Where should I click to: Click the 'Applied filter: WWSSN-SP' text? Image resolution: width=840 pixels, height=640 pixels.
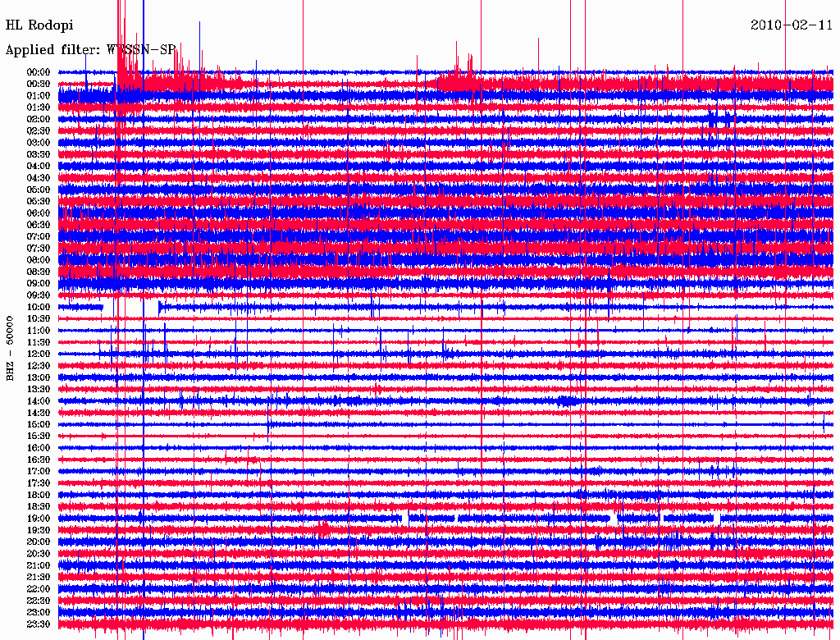coord(90,50)
